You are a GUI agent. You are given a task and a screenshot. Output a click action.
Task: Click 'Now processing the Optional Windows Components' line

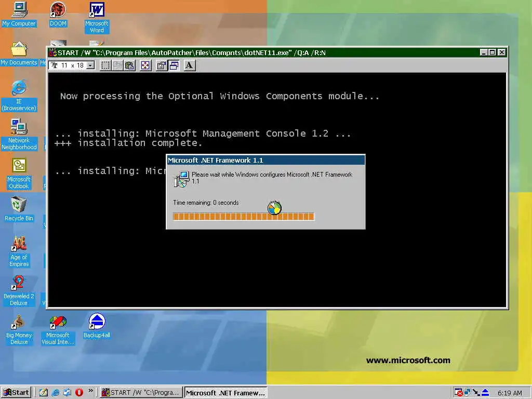tap(220, 96)
